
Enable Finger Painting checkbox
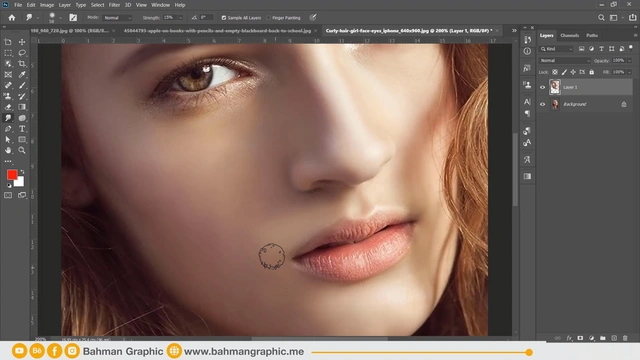(x=269, y=18)
